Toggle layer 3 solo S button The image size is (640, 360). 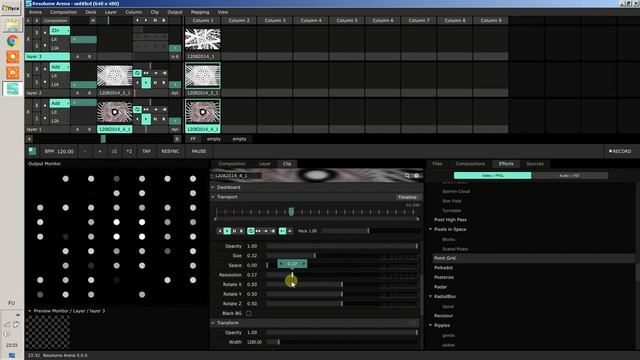point(37,46)
